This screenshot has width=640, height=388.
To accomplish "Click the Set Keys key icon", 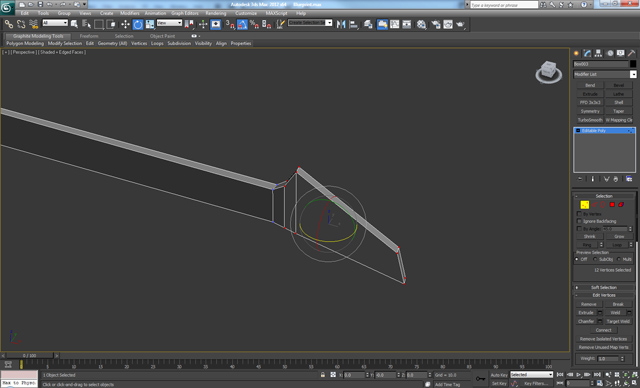I will pos(480,379).
